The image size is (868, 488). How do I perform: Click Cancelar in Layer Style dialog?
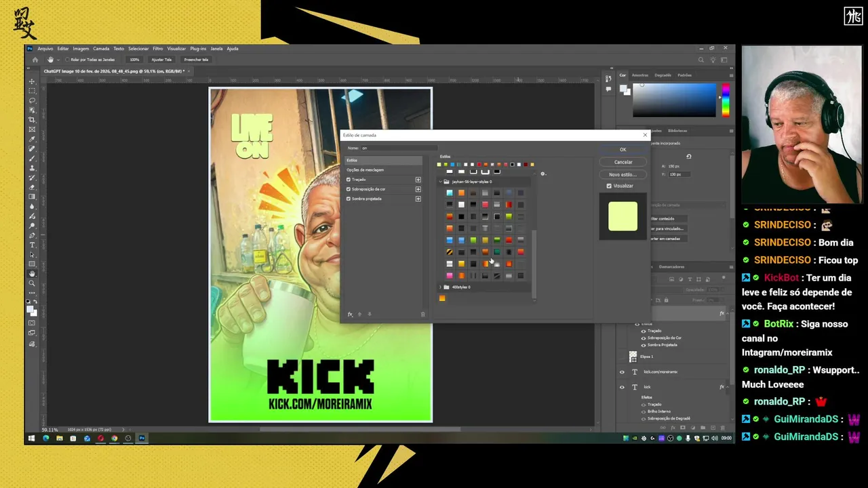[x=623, y=162]
